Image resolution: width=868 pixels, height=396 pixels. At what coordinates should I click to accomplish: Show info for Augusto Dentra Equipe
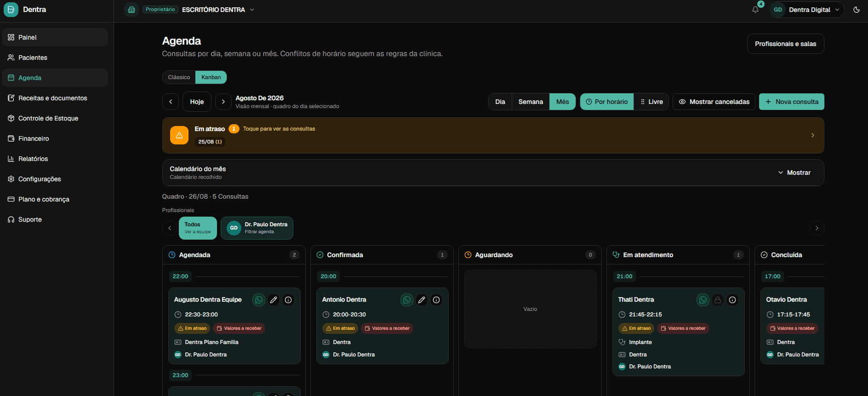[x=288, y=300]
